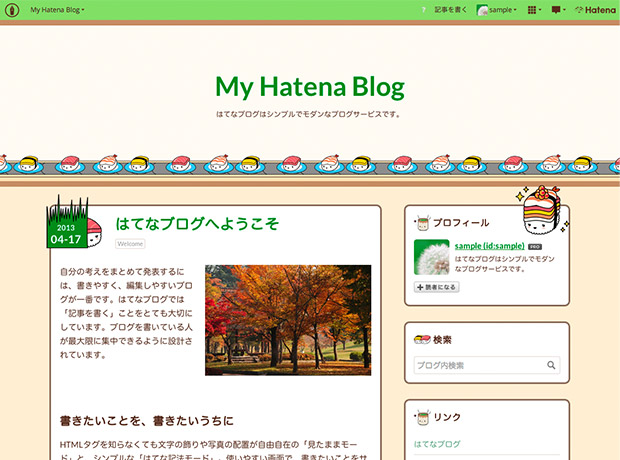Open the はてなブログへようこそ article title
The image size is (620, 460).
pos(197,223)
